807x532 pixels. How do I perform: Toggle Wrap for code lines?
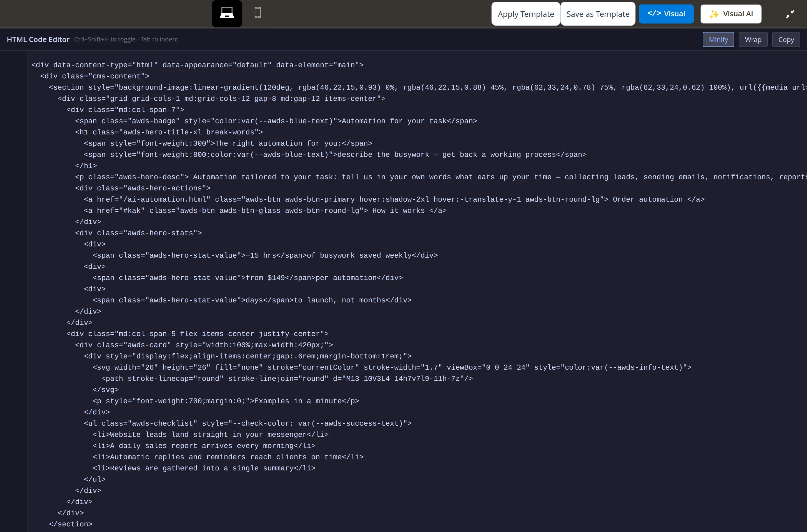(753, 40)
